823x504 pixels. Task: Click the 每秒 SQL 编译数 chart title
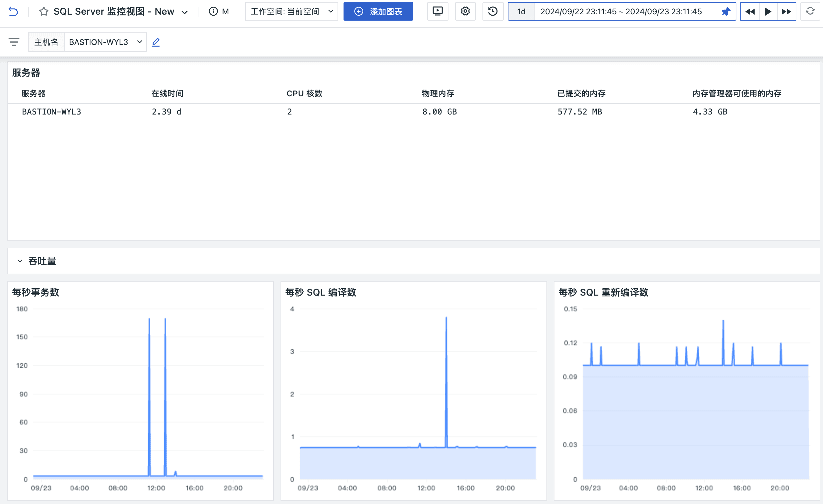pyautogui.click(x=321, y=292)
